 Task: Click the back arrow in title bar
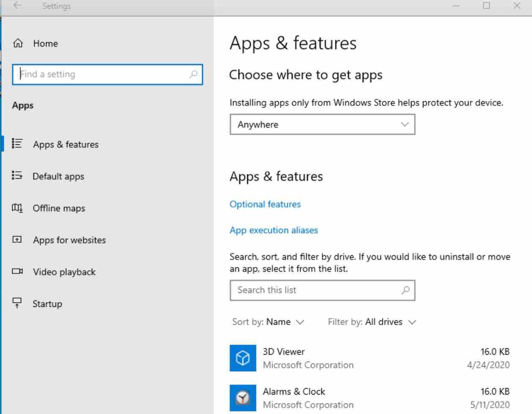17,6
